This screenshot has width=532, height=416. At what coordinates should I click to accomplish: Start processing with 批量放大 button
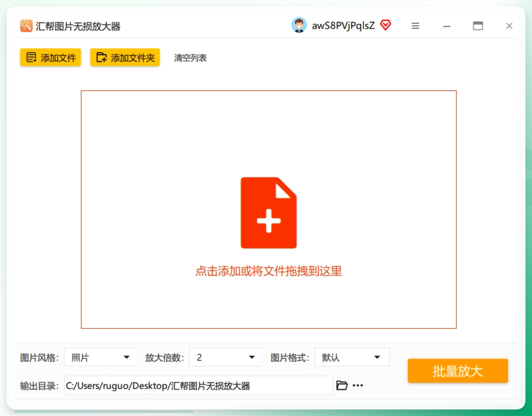click(x=458, y=371)
